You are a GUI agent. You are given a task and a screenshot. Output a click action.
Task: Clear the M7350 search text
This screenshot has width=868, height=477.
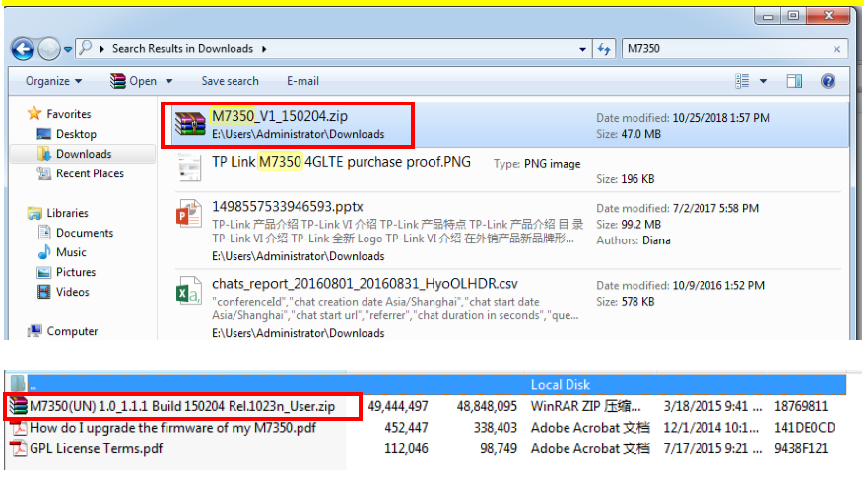point(837,49)
